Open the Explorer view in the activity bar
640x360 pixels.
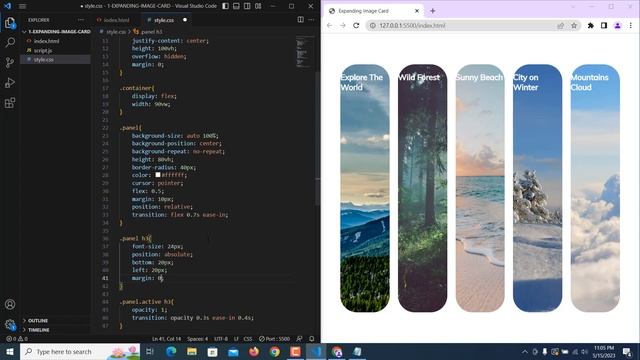(x=10, y=23)
